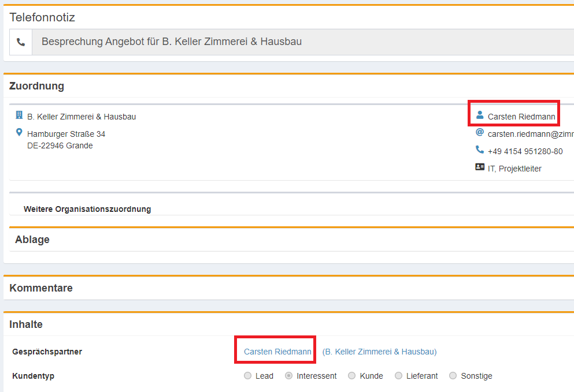Click the phone icon beside +49 number
The image size is (574, 392).
[479, 150]
